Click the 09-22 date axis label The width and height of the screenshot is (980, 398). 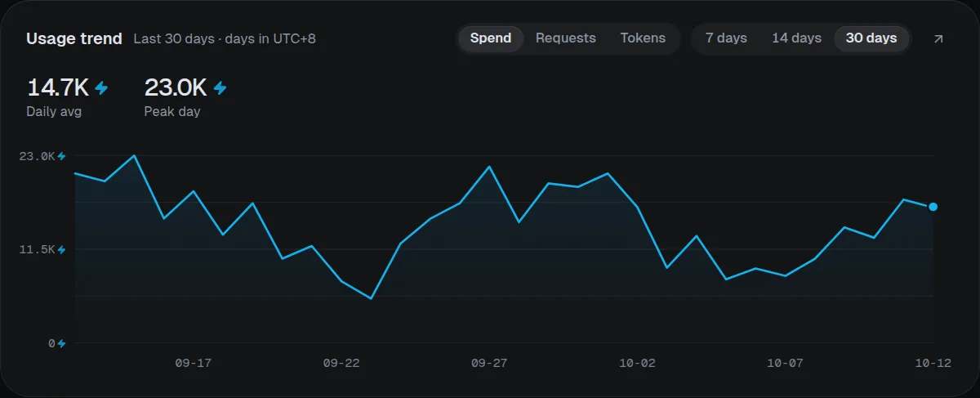[341, 364]
